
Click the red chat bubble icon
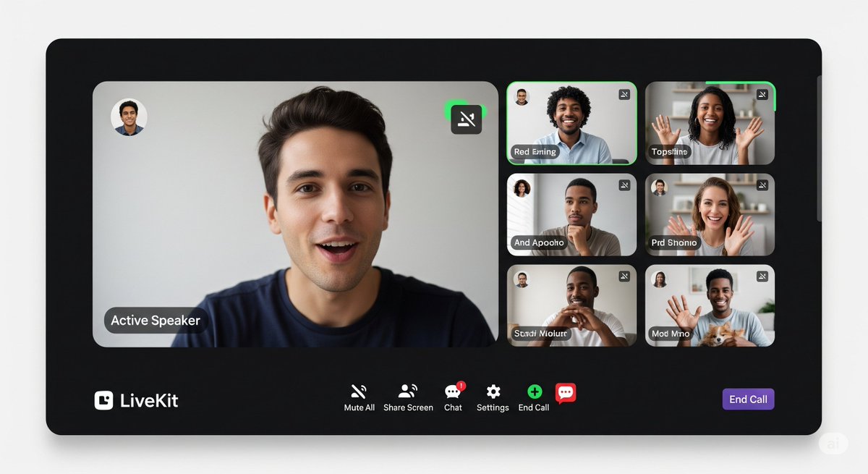(566, 392)
